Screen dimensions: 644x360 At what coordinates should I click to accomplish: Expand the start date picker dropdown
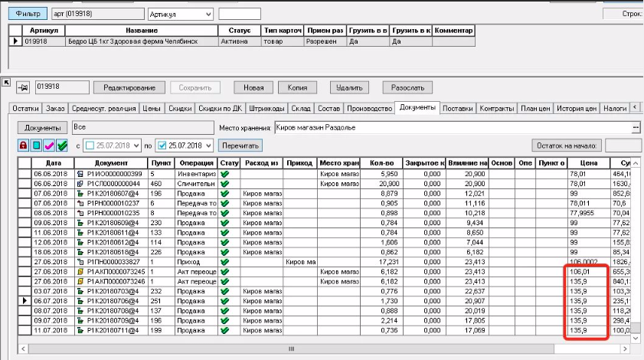pos(138,146)
